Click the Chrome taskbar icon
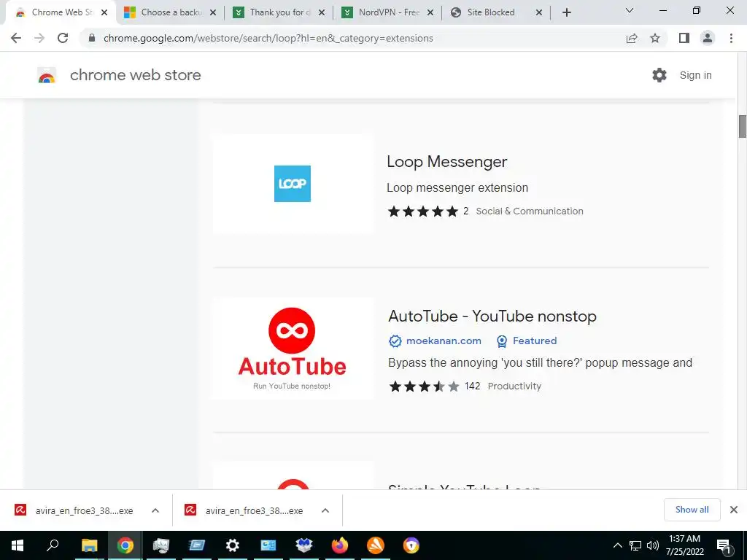747x560 pixels. pos(125,545)
